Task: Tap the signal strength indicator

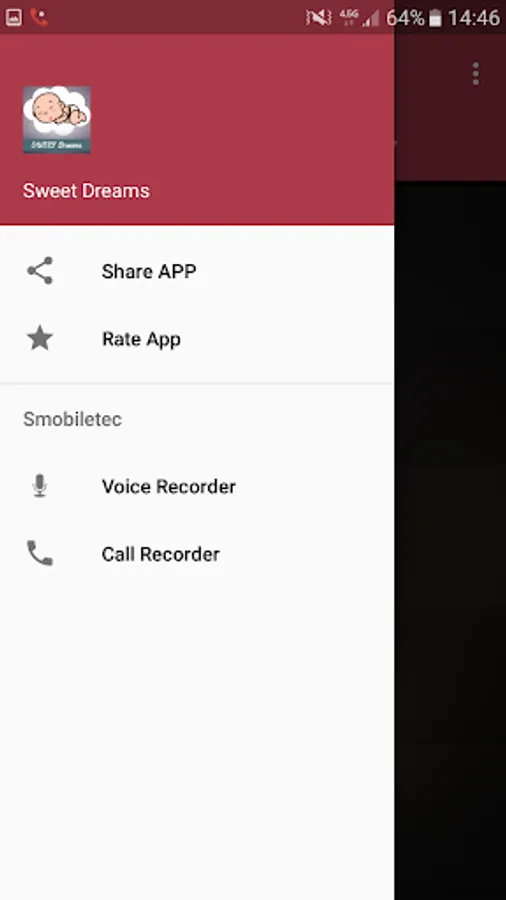Action: (x=371, y=18)
